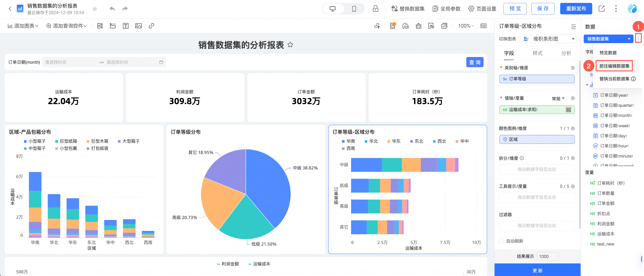This screenshot has height=276, width=644.
Task: Star the report as favorite
Action: point(95,9)
